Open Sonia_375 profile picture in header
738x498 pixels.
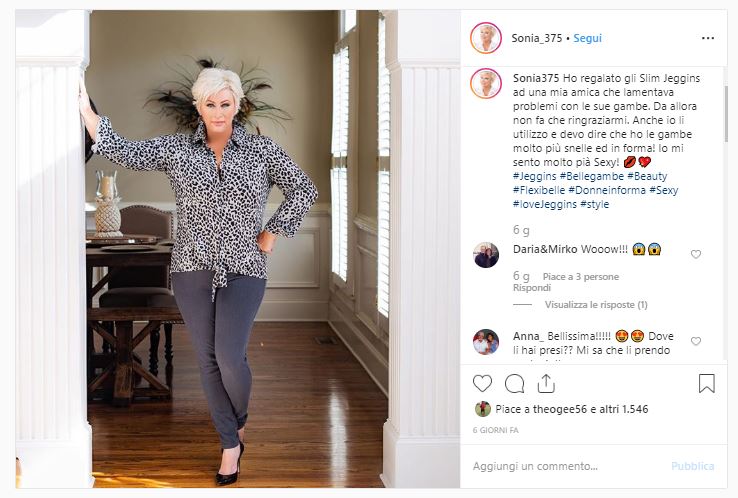(486, 38)
